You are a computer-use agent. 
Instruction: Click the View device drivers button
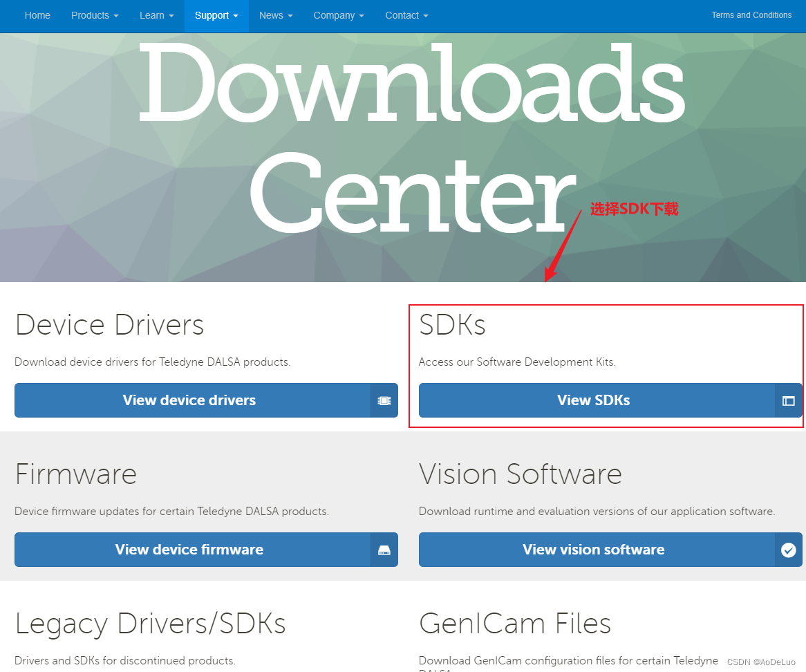tap(189, 400)
